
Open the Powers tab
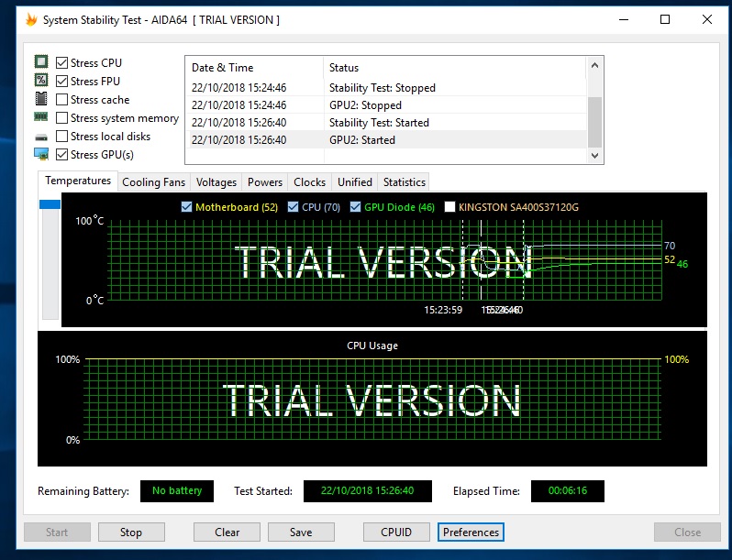tap(265, 182)
